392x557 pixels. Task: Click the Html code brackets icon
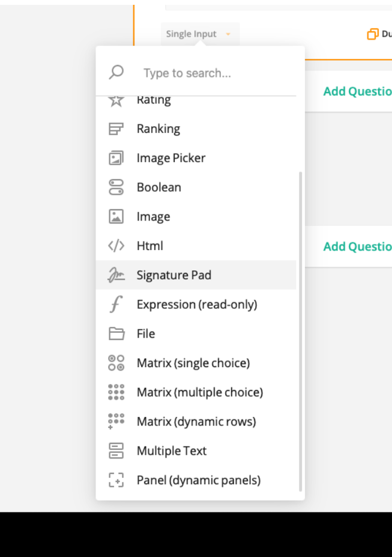click(116, 246)
